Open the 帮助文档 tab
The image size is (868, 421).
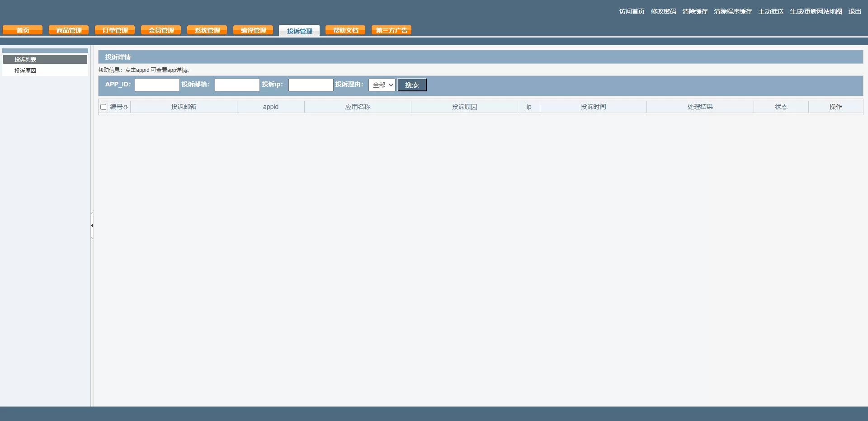point(345,30)
